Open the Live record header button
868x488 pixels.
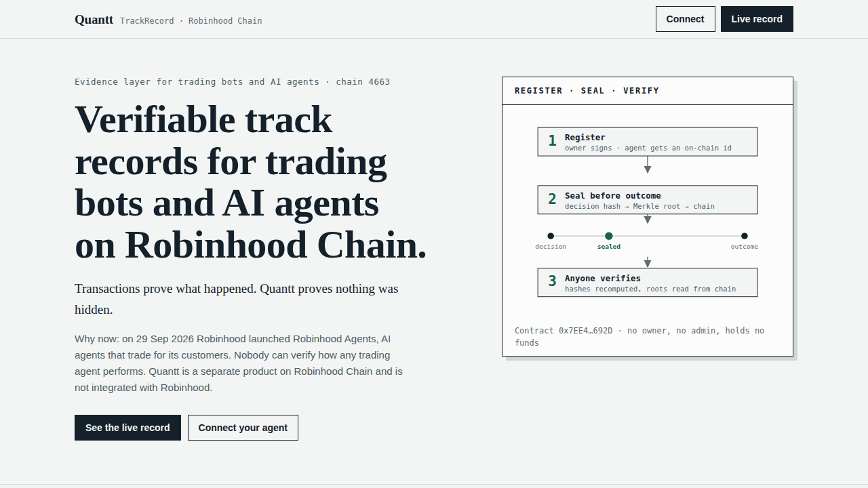[x=757, y=19]
